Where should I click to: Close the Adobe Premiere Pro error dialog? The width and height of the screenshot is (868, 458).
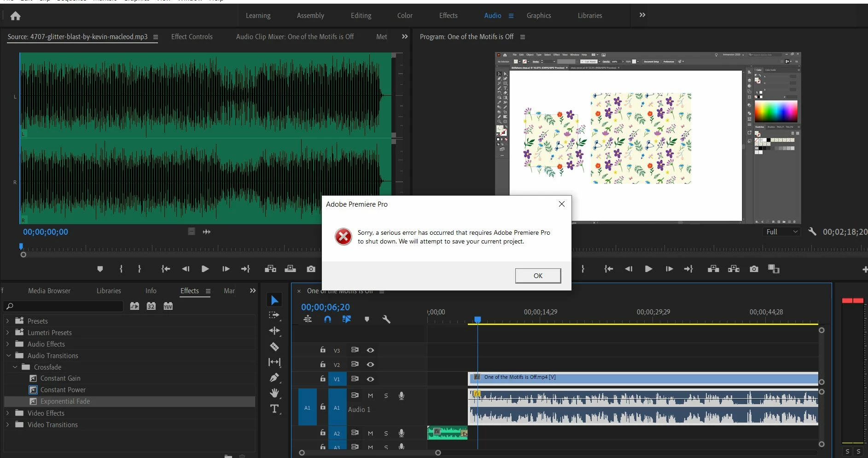(x=562, y=204)
